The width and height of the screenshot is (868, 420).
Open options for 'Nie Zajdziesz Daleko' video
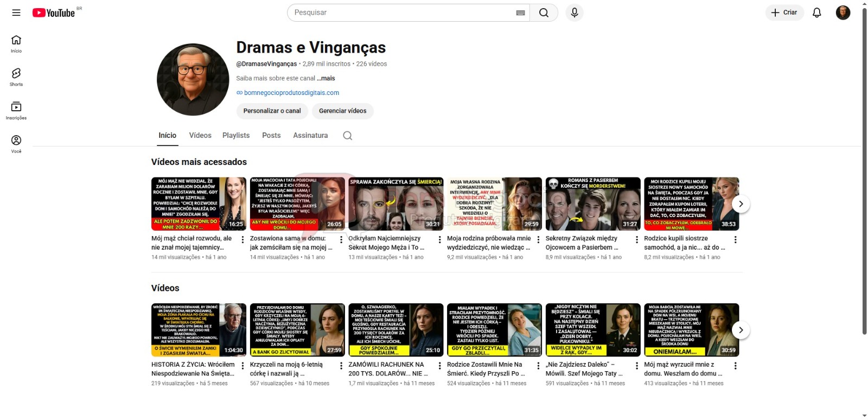637,366
